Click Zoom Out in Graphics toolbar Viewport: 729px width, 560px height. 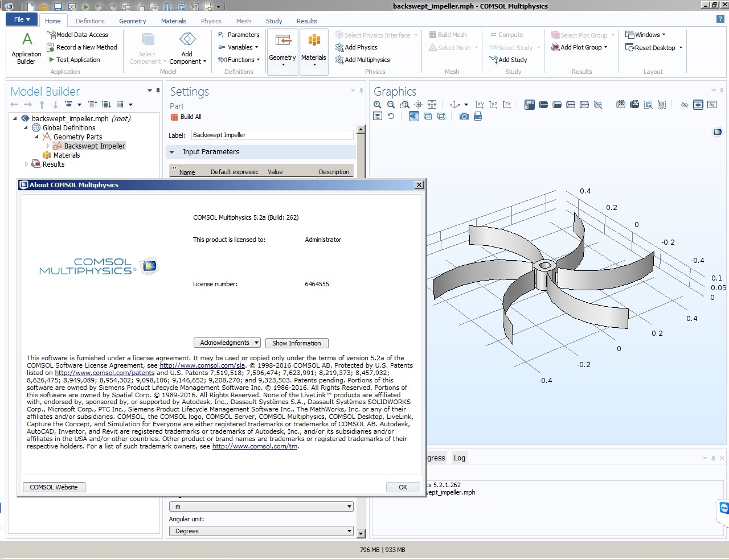point(391,105)
